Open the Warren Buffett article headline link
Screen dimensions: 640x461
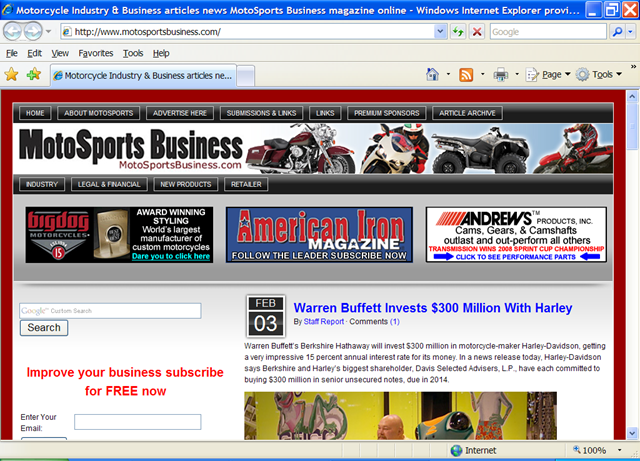pyautogui.click(x=433, y=308)
